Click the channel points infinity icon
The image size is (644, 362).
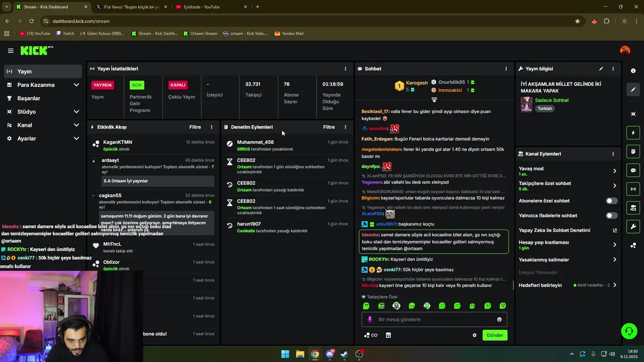click(371, 335)
